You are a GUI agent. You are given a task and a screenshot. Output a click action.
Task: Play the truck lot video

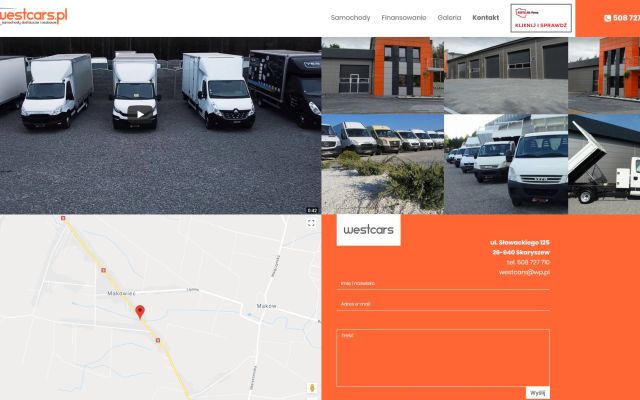coord(140,114)
